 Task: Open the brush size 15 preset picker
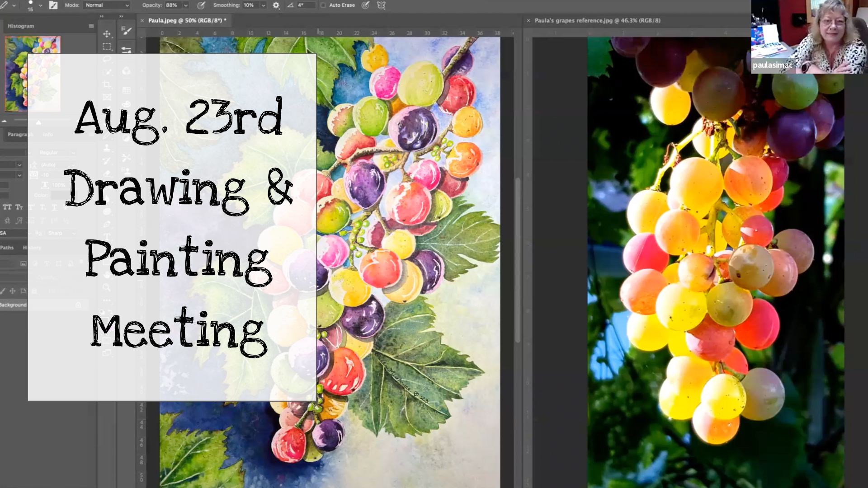[30, 5]
